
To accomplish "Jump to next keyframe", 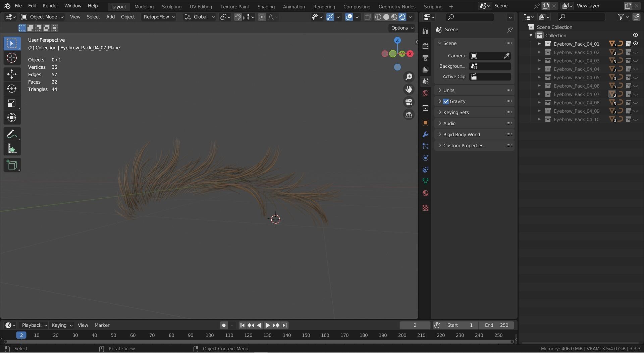I will [276, 325].
